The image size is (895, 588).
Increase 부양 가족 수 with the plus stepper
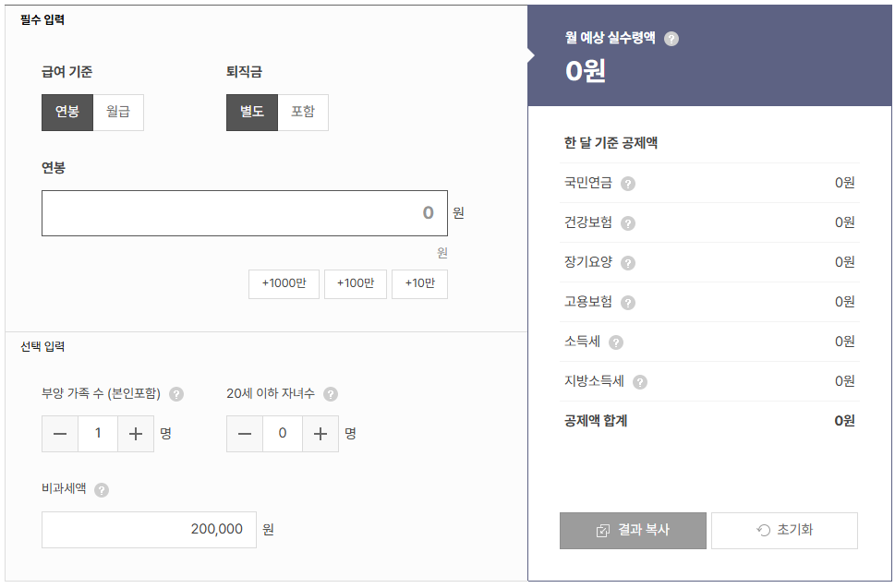pos(135,434)
